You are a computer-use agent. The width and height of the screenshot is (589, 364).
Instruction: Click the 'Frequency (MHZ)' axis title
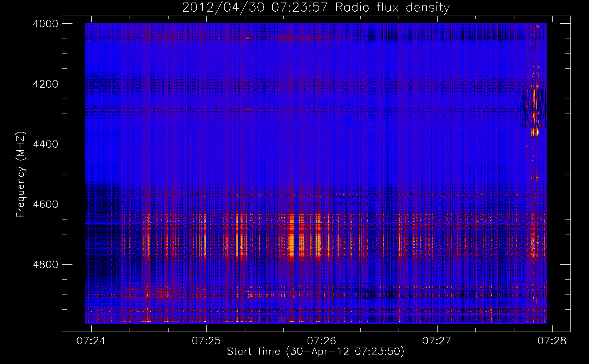[x=21, y=175]
